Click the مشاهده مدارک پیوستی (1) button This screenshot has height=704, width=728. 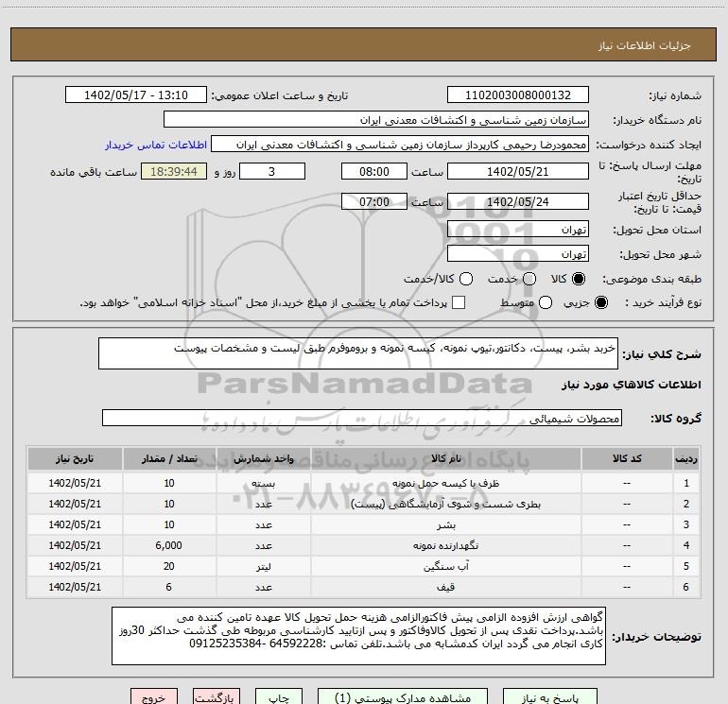coord(403,697)
